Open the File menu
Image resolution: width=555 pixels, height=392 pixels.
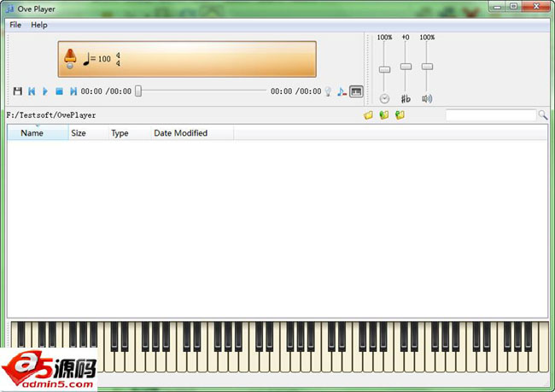point(15,25)
